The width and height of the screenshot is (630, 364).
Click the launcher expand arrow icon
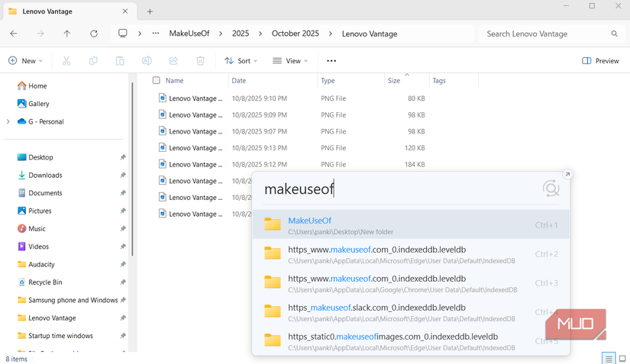[567, 174]
